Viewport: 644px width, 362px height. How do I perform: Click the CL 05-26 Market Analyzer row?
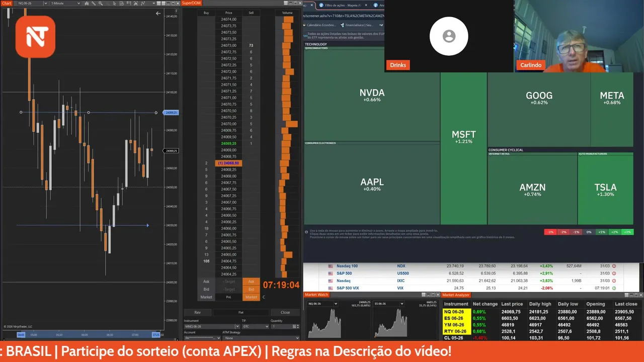click(x=542, y=338)
